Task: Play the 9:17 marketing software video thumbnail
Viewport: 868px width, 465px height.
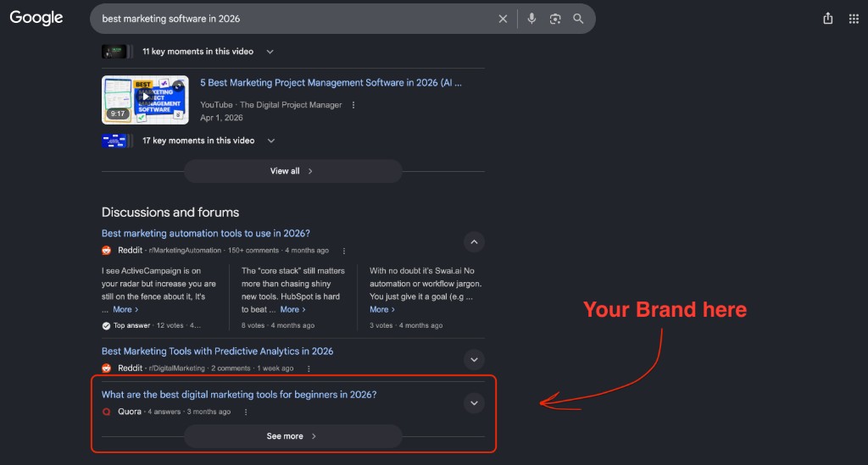Action: (x=145, y=100)
